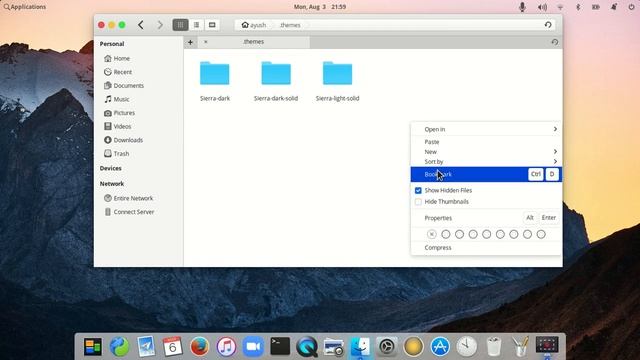Select the Sierra-light-solid folder
This screenshot has height=360, width=640.
[337, 81]
